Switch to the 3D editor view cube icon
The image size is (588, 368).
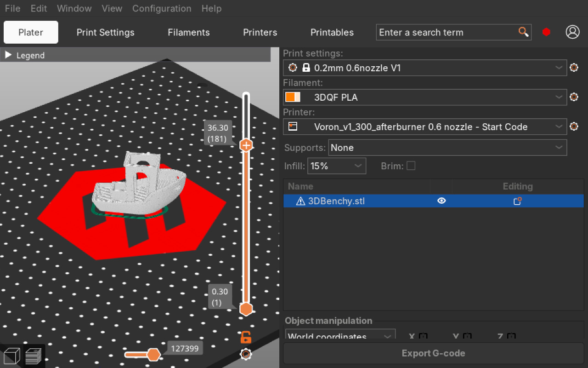pyautogui.click(x=11, y=355)
